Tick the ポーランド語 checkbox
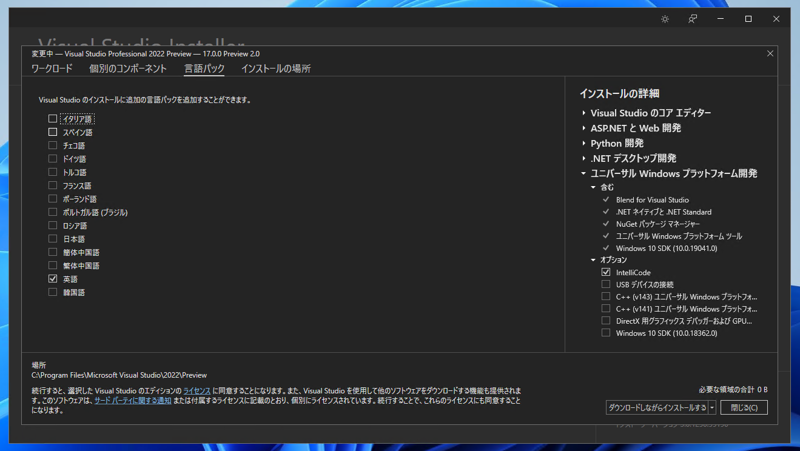Viewport: 800px width, 451px height. (53, 198)
